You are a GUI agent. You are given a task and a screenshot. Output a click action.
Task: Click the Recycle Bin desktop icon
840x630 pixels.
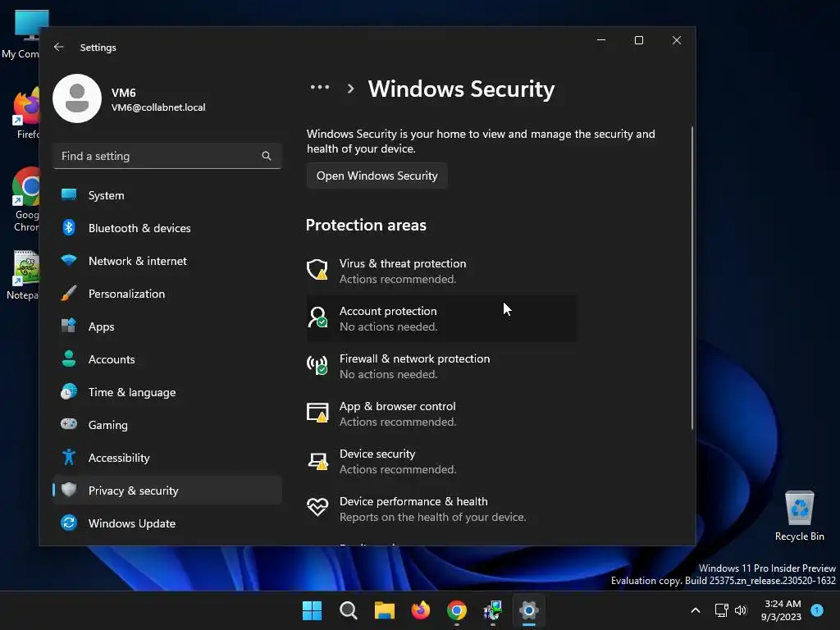799,515
